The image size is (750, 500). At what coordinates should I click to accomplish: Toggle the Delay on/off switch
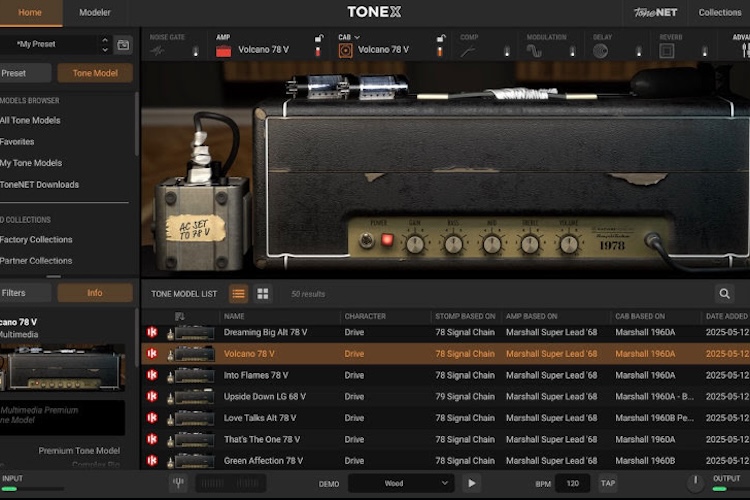click(x=639, y=52)
